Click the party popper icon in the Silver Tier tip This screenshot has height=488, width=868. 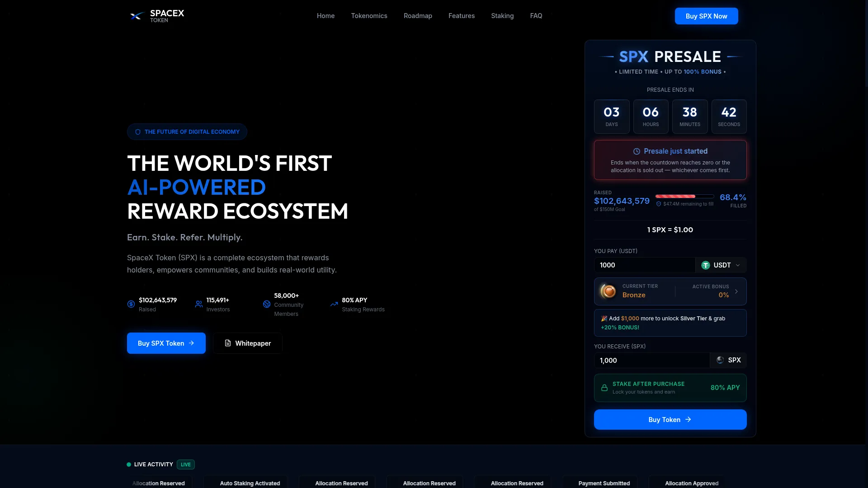coord(604,319)
